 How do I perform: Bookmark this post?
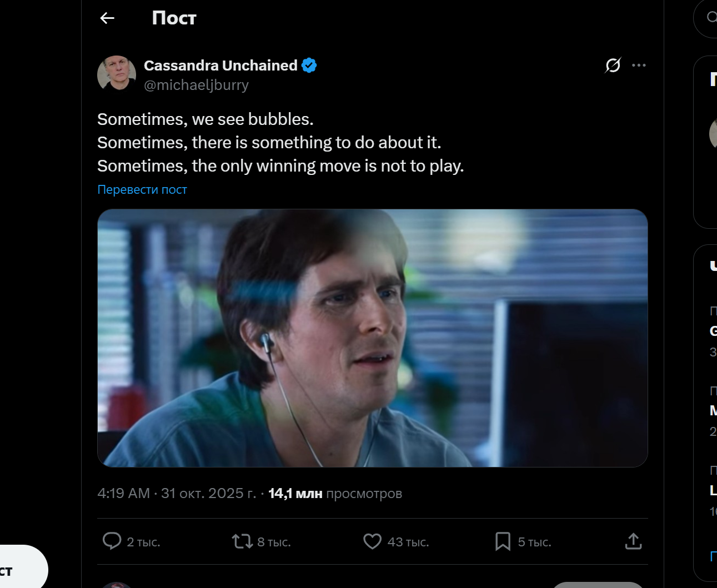(x=503, y=541)
